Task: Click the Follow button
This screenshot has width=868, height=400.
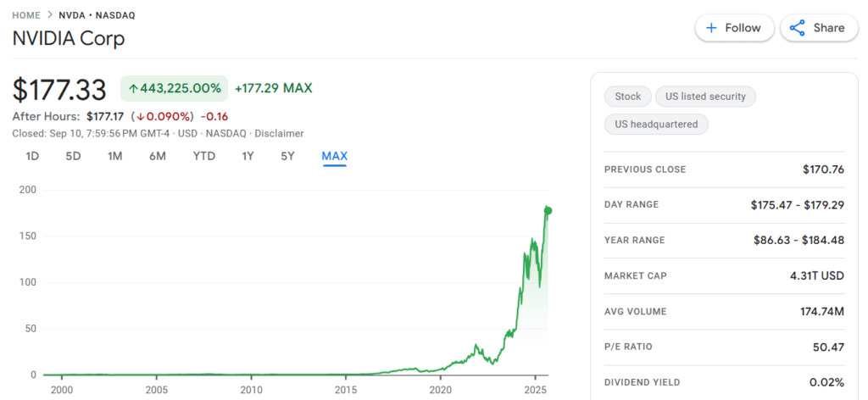Action: coord(734,28)
